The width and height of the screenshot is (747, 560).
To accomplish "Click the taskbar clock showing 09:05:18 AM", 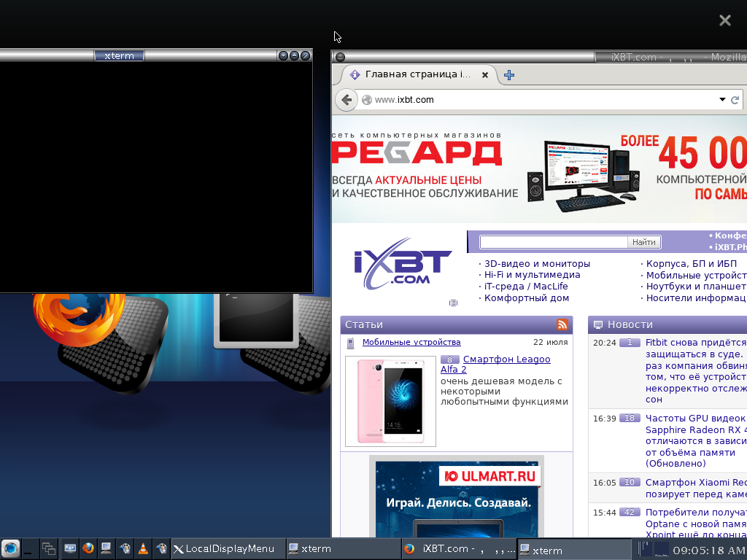I will (x=709, y=551).
